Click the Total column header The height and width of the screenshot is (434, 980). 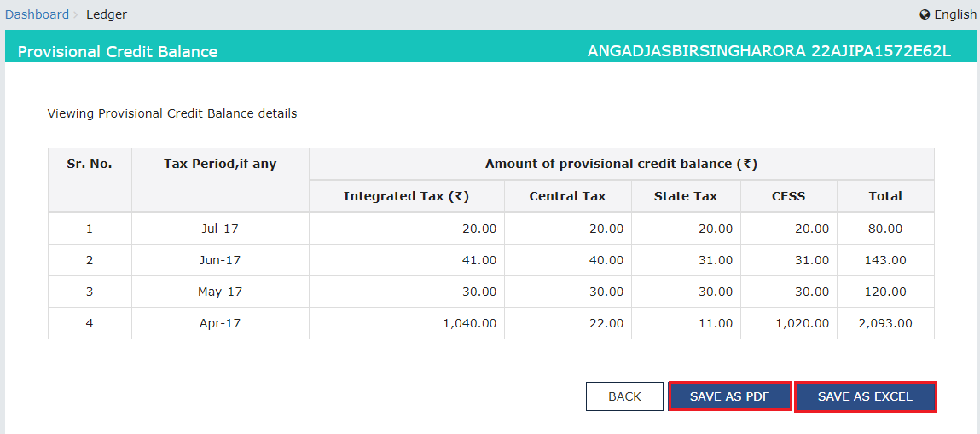pyautogui.click(x=885, y=196)
